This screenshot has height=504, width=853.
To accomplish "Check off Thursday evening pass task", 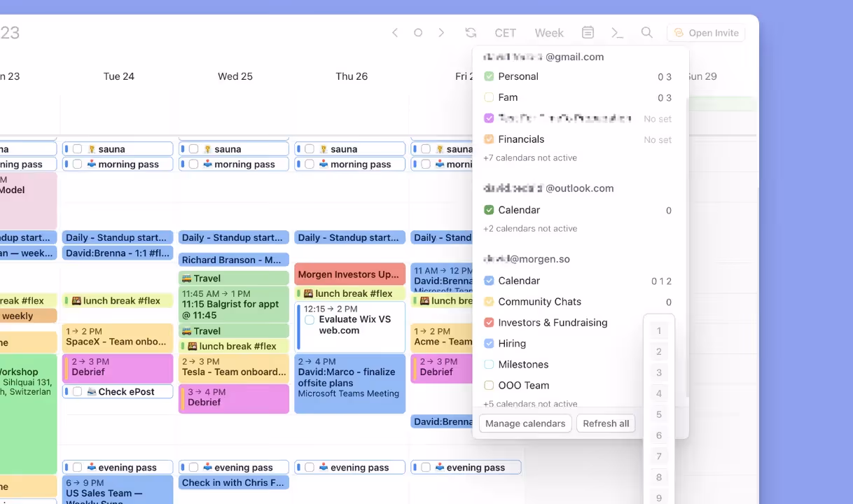I will [x=310, y=468].
